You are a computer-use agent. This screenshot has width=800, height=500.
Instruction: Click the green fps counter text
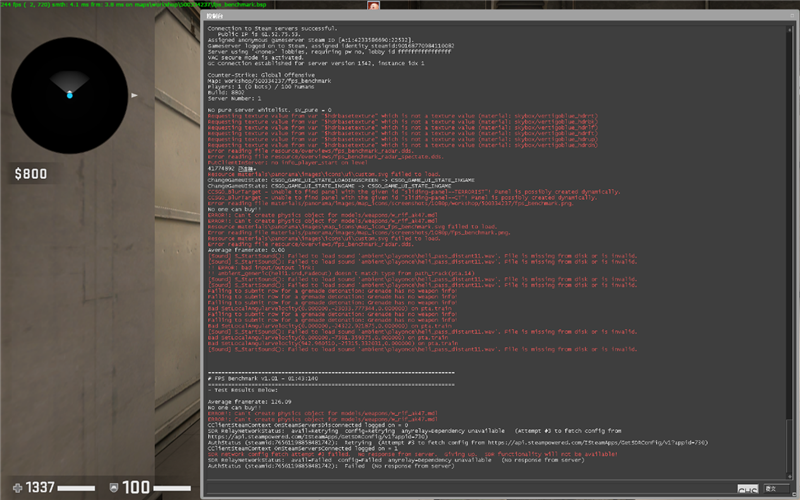pyautogui.click(x=133, y=4)
